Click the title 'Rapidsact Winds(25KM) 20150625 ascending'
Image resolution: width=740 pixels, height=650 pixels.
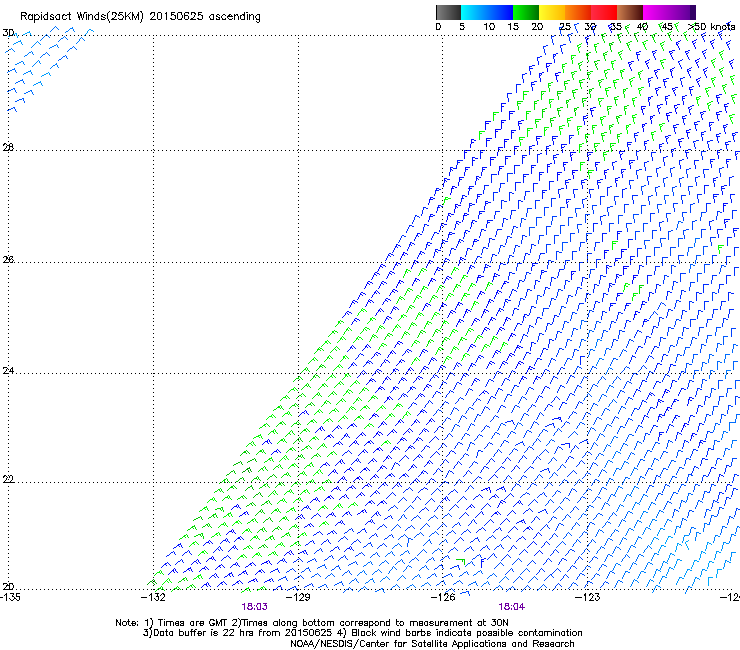(x=140, y=17)
